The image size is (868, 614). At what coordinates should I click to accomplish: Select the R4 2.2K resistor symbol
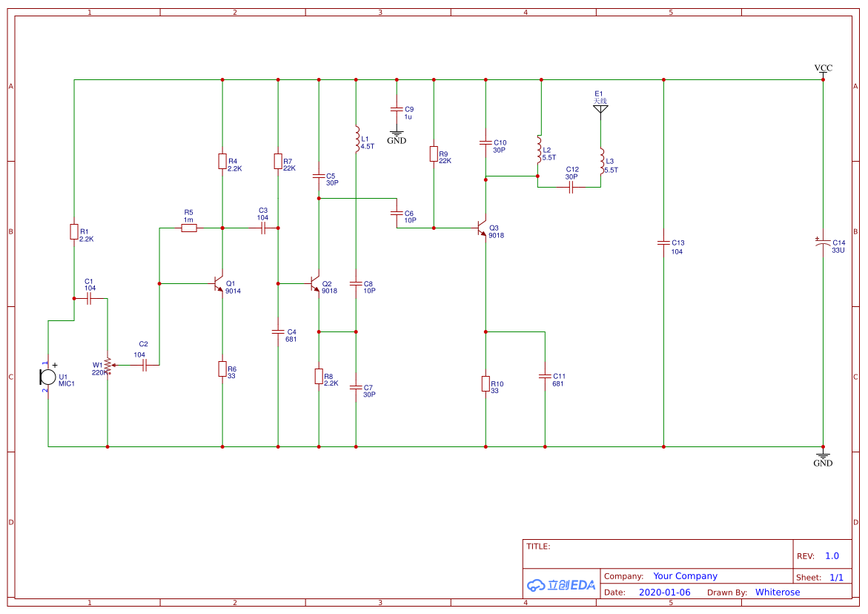click(x=222, y=161)
